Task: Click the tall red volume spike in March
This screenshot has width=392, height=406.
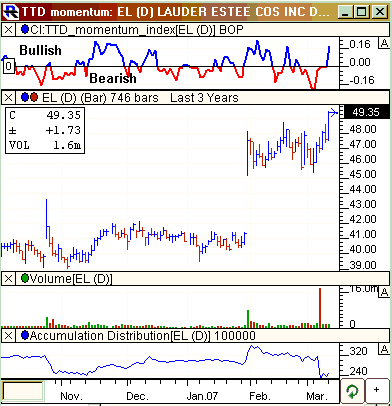Action: point(320,307)
